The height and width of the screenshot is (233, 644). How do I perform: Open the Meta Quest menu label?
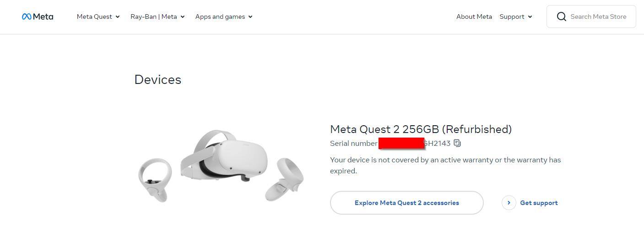(94, 17)
